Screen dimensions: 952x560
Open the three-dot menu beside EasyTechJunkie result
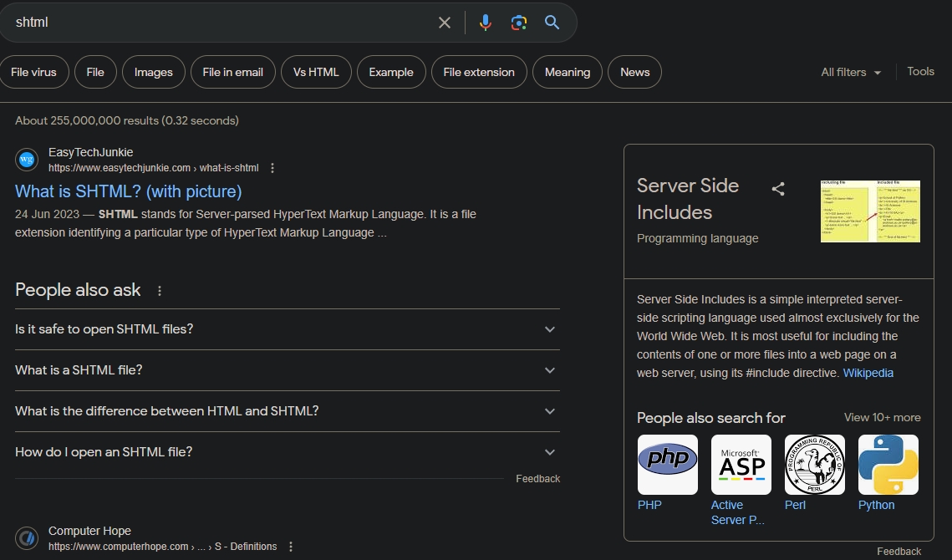(272, 168)
